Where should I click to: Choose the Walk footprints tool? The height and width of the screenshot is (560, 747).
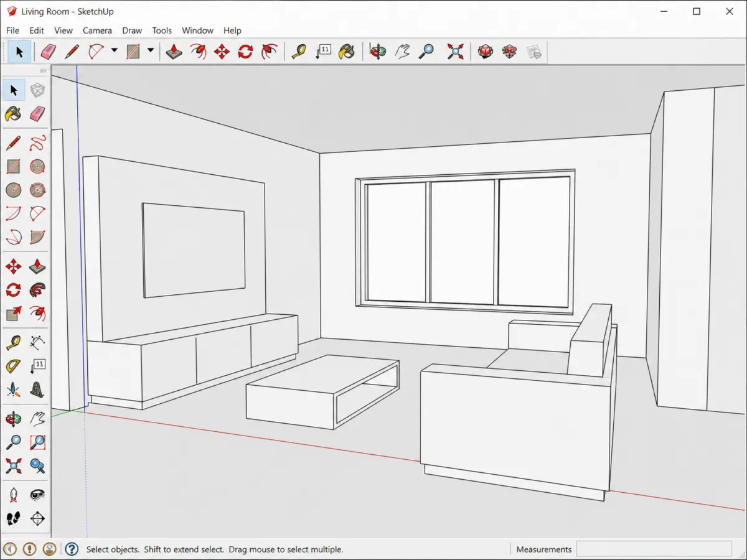pos(13,519)
